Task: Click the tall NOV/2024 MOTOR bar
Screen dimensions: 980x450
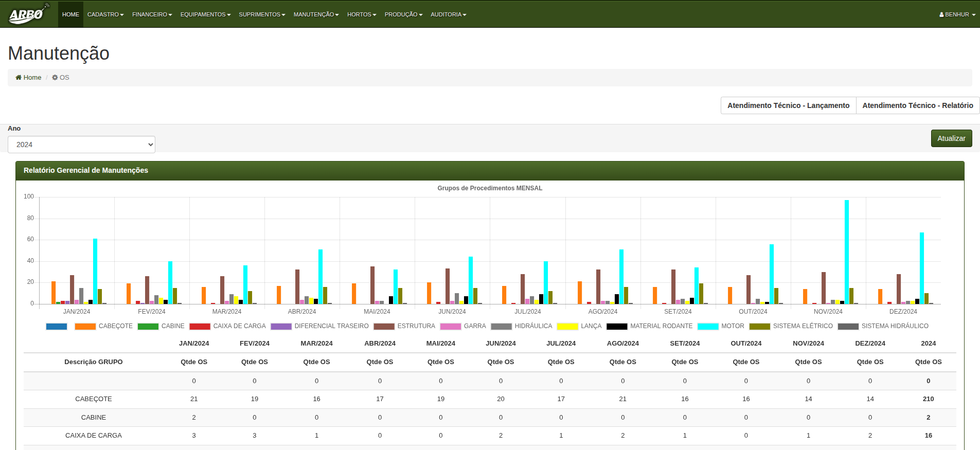Action: point(846,252)
